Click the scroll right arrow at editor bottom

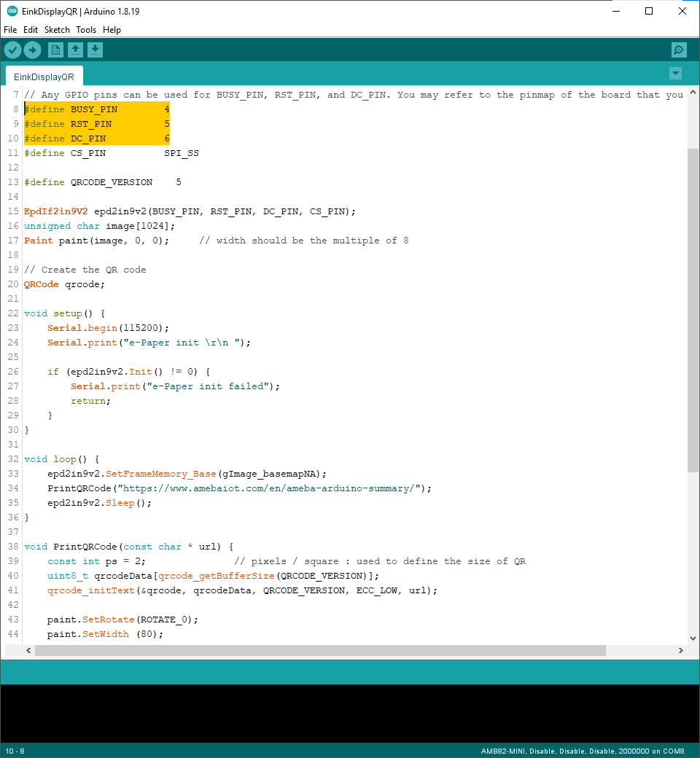coord(681,650)
